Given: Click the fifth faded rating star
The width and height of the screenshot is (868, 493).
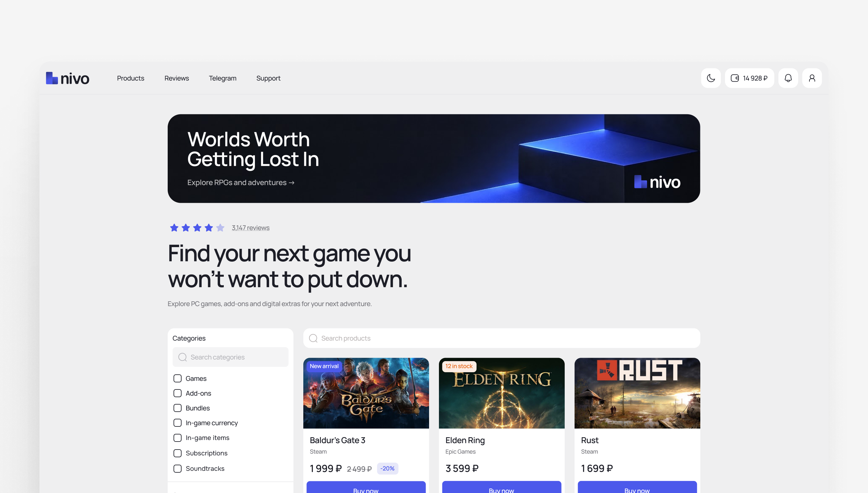Looking at the screenshot, I should tap(220, 227).
